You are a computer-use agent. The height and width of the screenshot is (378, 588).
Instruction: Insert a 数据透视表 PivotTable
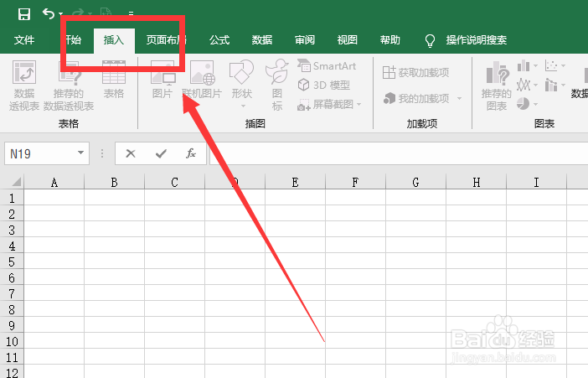coord(24,85)
